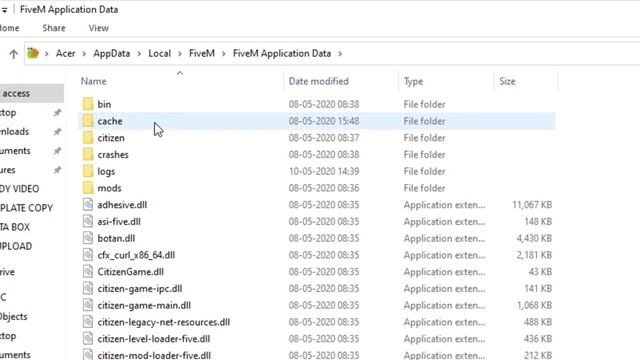The height and width of the screenshot is (360, 640).
Task: Open 3D Objects in navigation pane
Action: coord(13,316)
